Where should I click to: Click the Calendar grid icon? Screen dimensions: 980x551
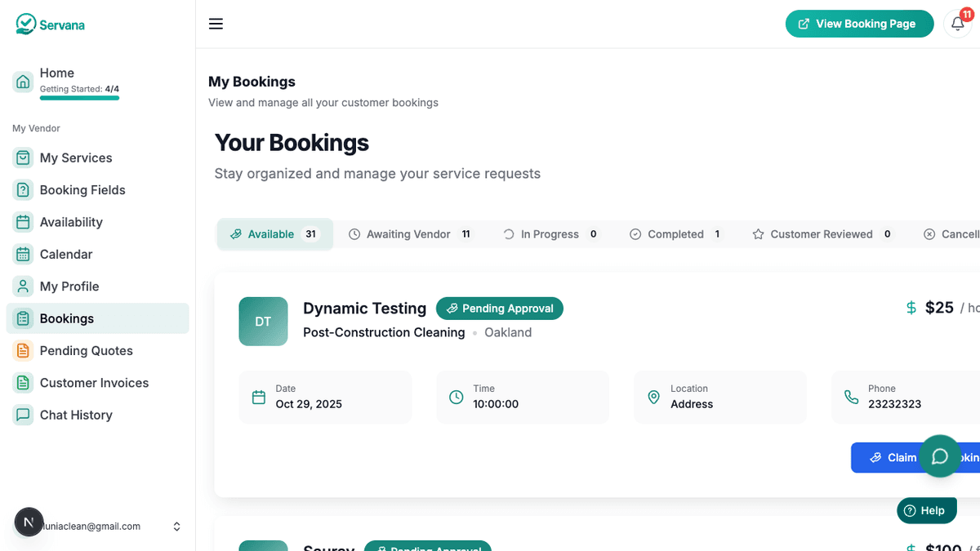click(23, 254)
